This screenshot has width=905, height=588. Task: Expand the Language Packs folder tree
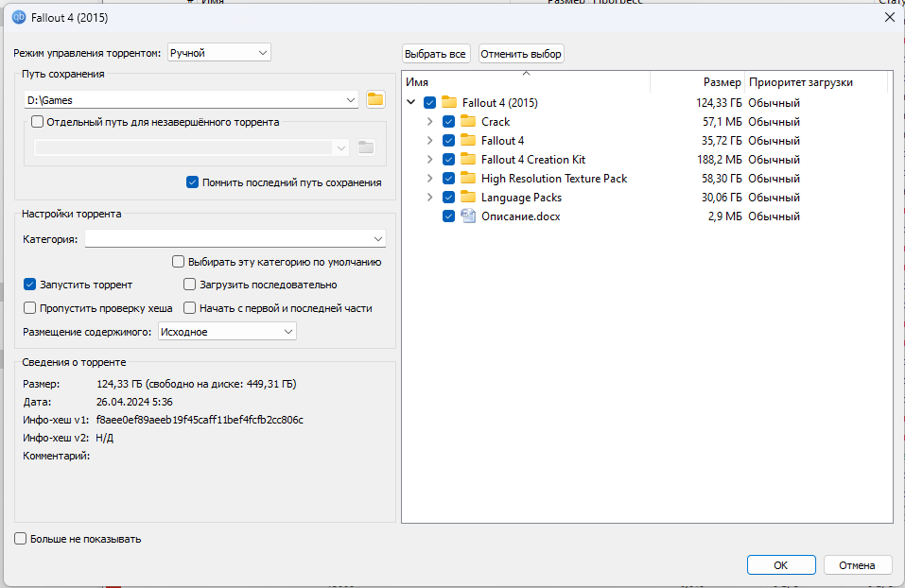tap(430, 198)
